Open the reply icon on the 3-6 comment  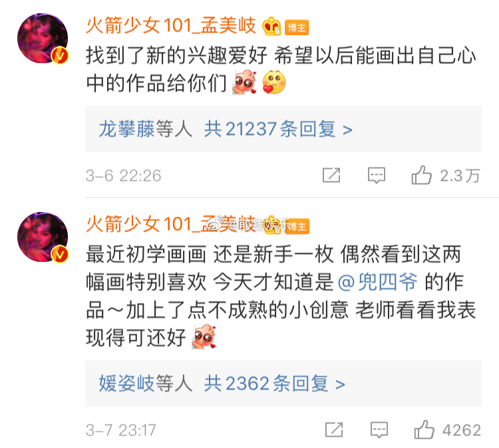click(377, 175)
